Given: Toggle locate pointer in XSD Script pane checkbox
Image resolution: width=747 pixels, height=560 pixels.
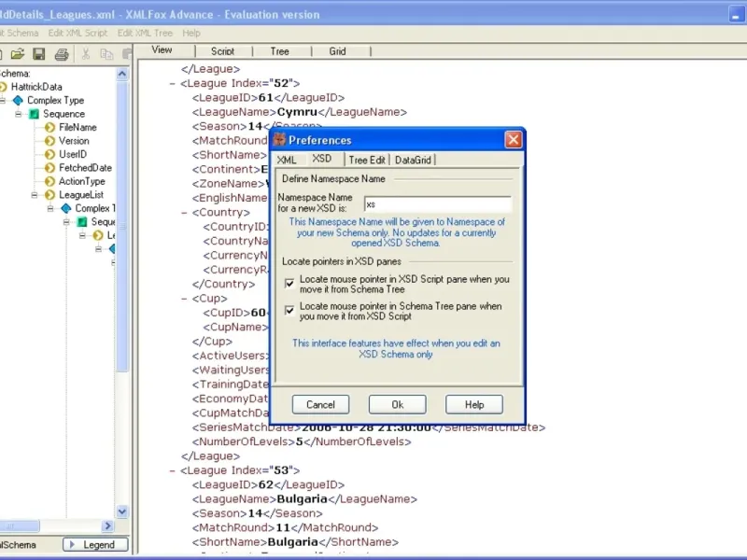Looking at the screenshot, I should pos(289,284).
